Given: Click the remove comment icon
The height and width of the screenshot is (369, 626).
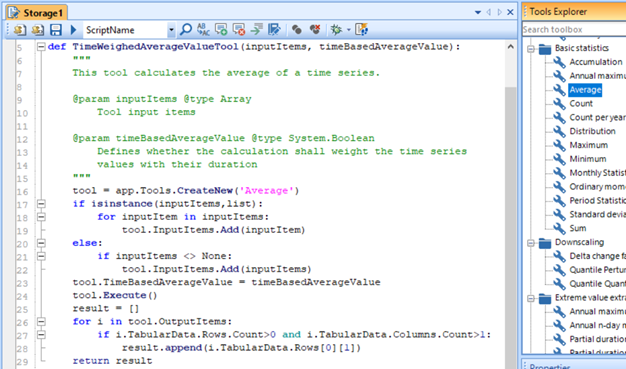Looking at the screenshot, I should tap(239, 30).
